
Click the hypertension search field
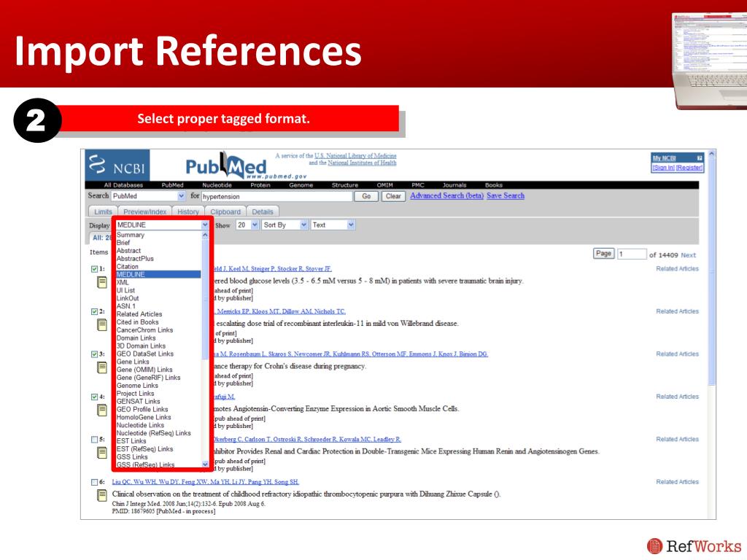click(x=276, y=196)
